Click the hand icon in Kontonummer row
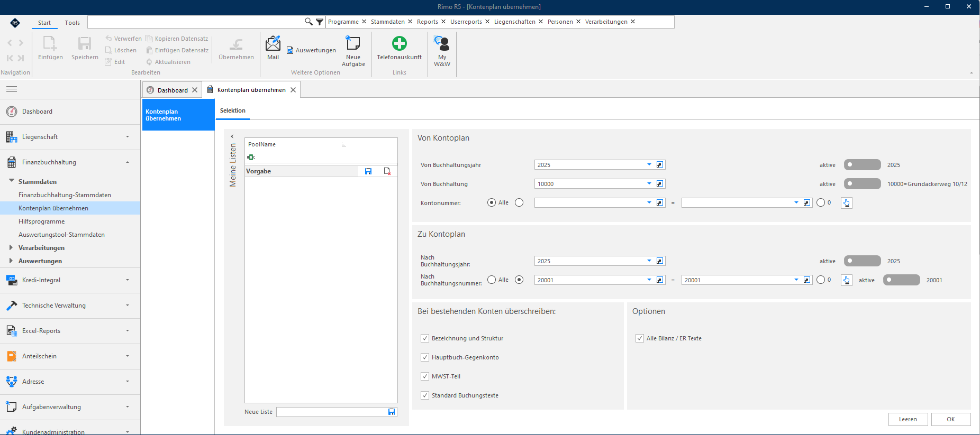980x435 pixels. 847,203
